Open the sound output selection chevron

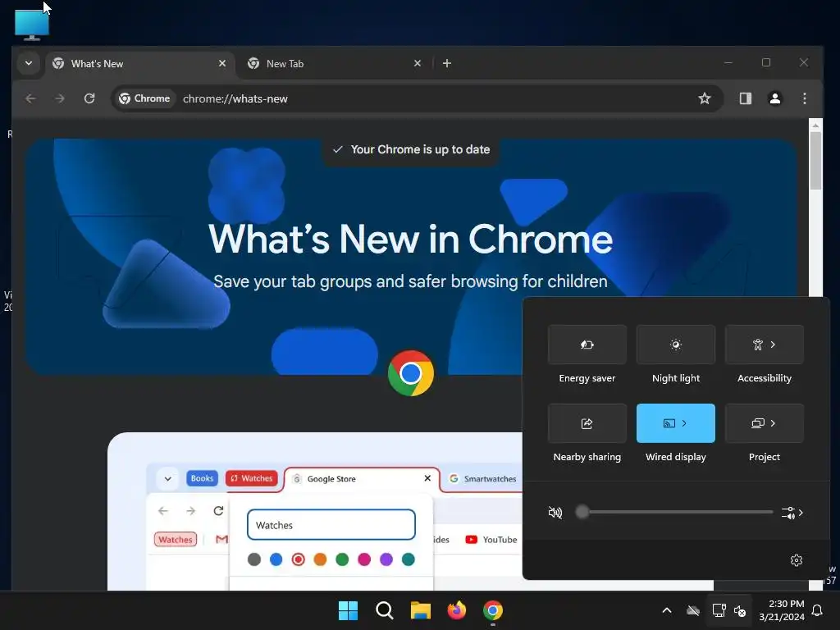pos(792,513)
